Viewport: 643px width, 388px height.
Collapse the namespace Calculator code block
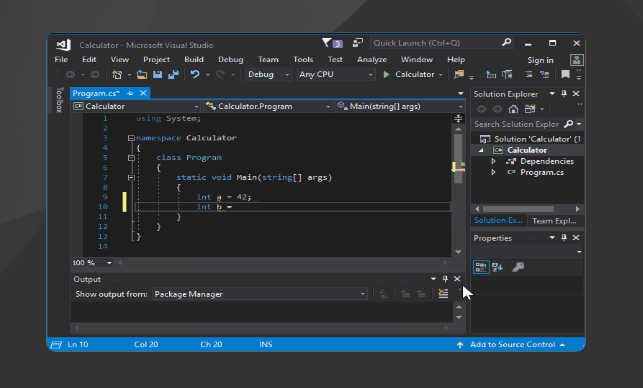click(131, 138)
